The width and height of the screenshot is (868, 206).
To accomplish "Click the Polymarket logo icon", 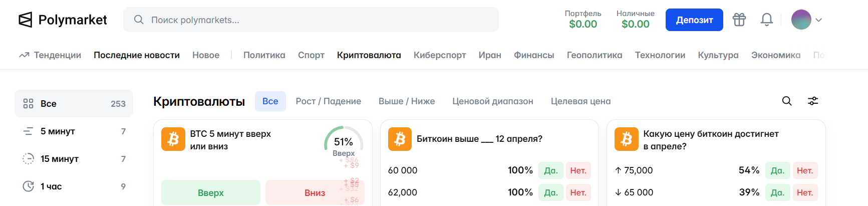I will (26, 20).
